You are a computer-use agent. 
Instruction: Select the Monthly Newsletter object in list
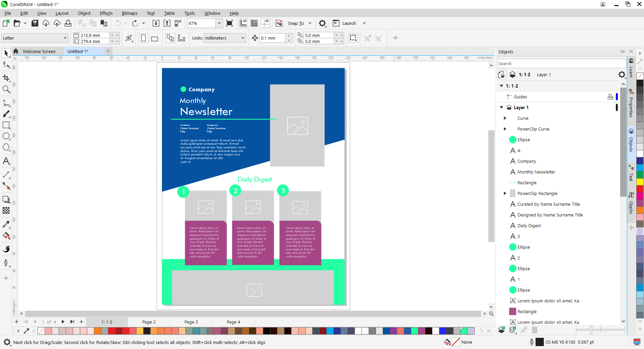click(x=536, y=172)
